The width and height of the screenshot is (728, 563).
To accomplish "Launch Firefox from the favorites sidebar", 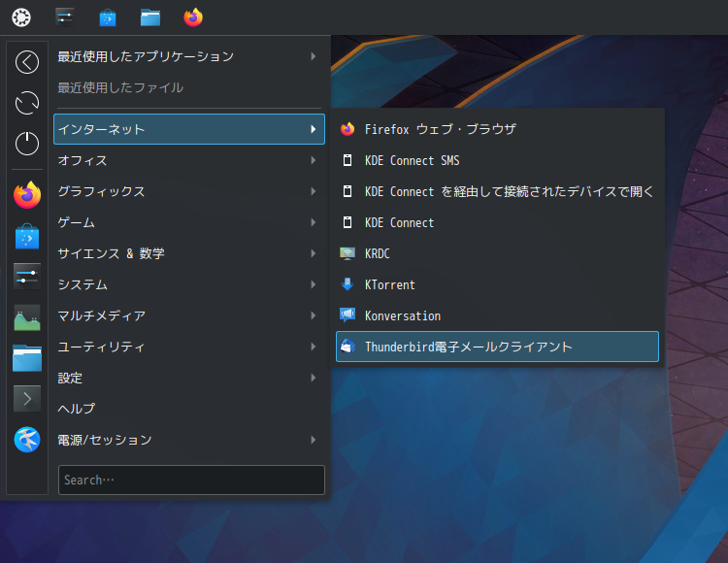I will coord(27,195).
